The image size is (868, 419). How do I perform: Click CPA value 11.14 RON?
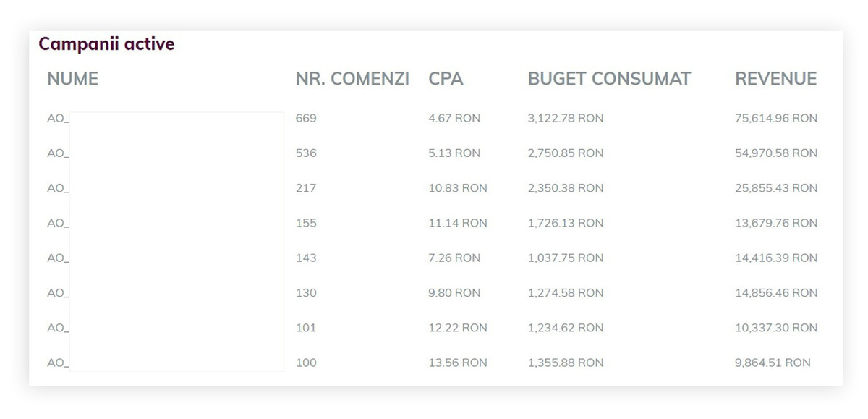(457, 223)
